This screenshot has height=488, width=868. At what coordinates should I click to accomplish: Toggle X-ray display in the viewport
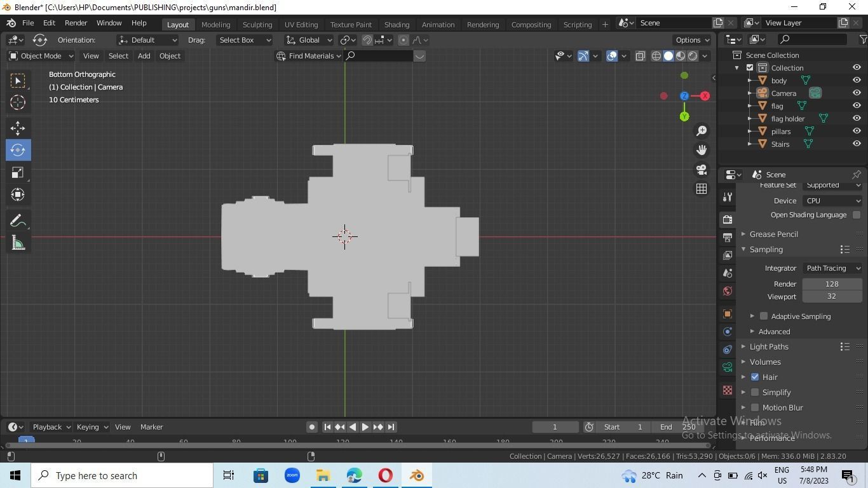point(640,56)
